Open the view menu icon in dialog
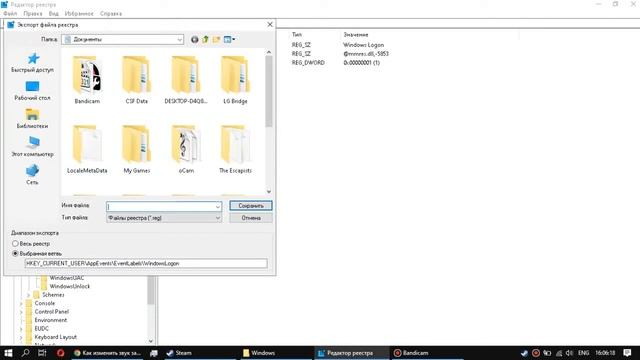This screenshot has width=640, height=360. [x=229, y=40]
